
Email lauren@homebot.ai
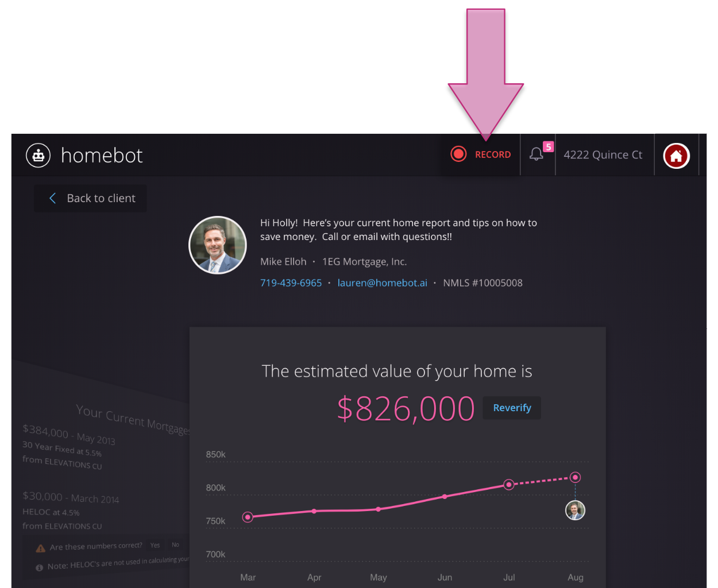point(382,283)
